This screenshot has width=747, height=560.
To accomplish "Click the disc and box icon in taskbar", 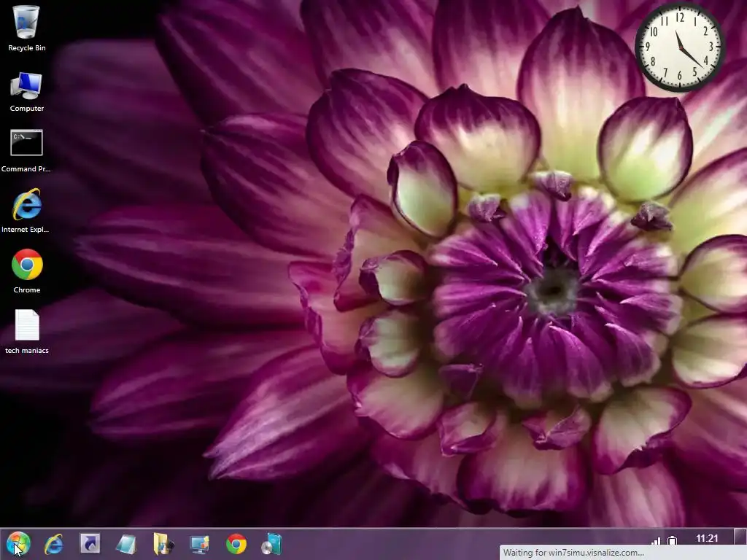I will pos(272,544).
